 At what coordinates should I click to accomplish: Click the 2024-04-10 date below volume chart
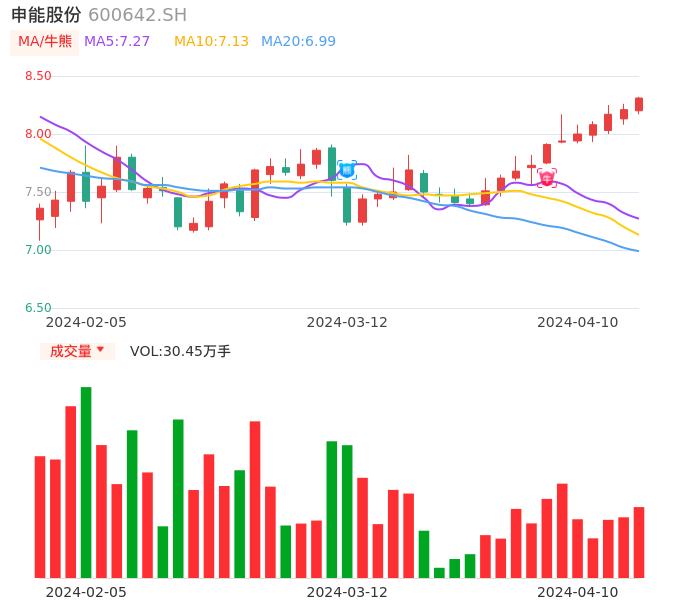(578, 592)
